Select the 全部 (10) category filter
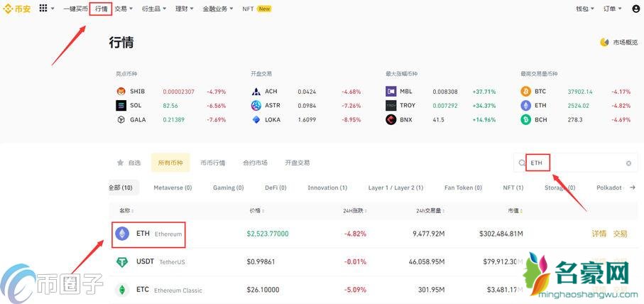Image resolution: width=644 pixels, height=304 pixels. (122, 188)
